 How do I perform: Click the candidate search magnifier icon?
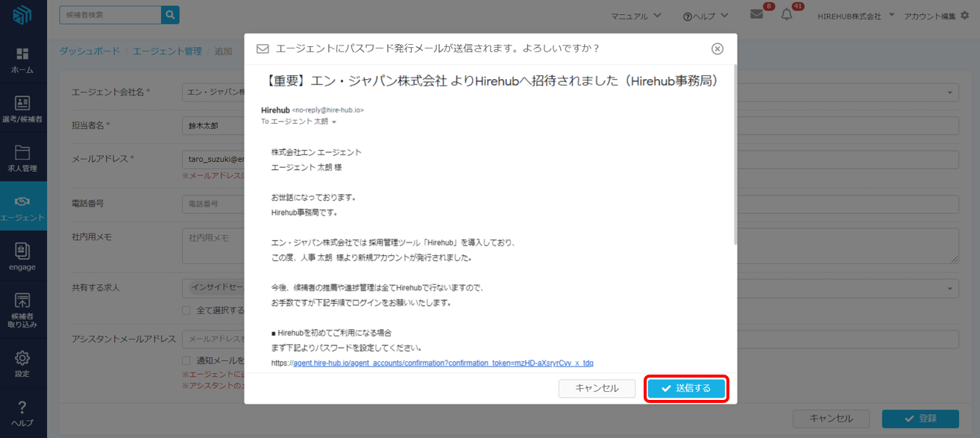tap(170, 15)
